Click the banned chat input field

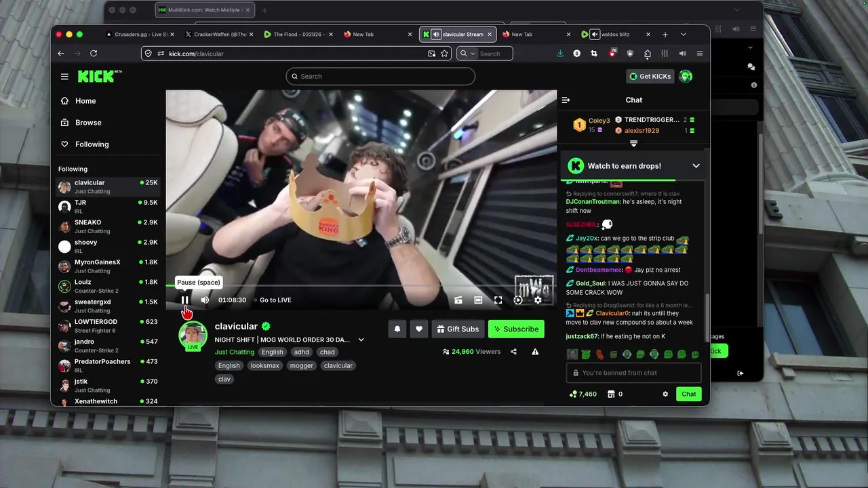(634, 373)
